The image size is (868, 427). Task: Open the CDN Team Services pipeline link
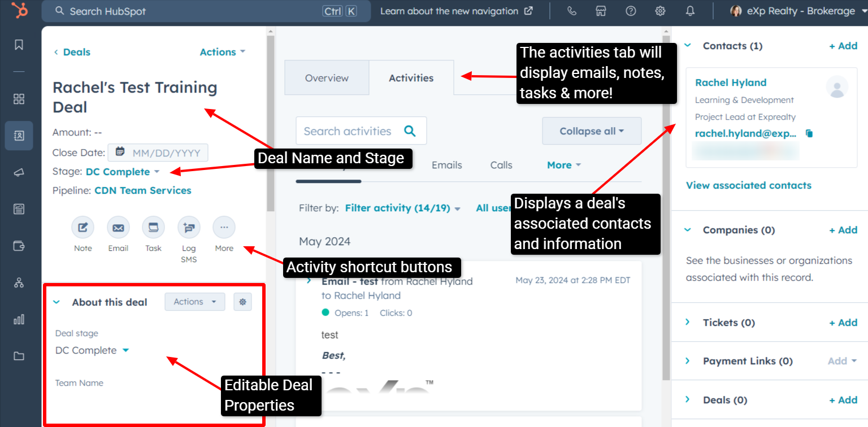(x=143, y=190)
